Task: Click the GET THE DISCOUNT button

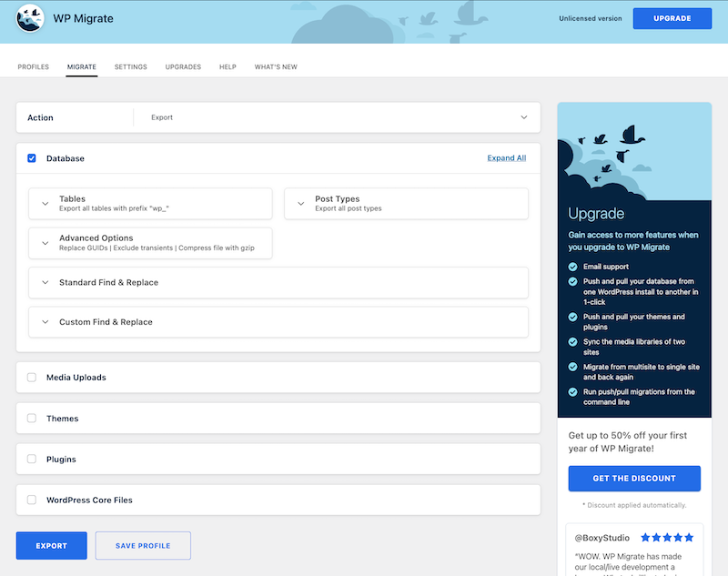Action: 633,478
